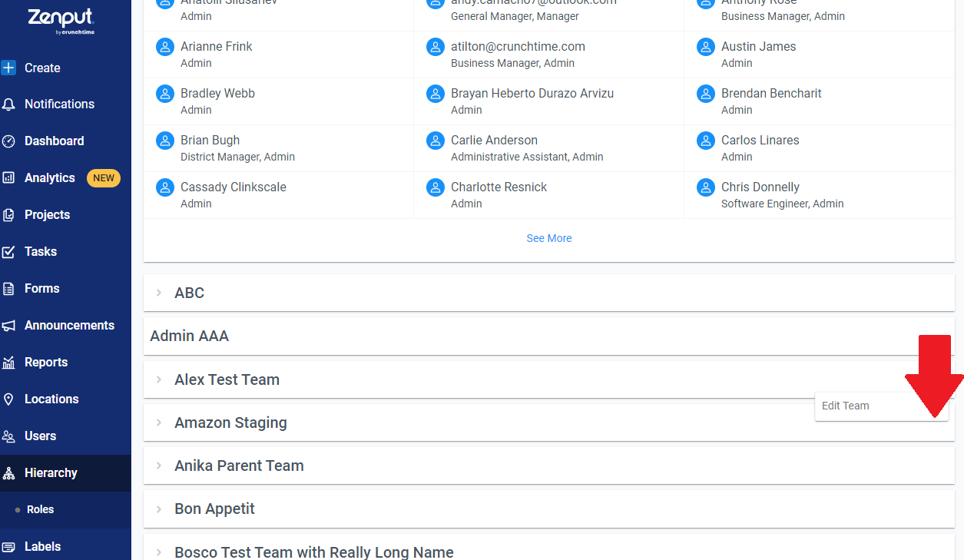This screenshot has width=964, height=560.
Task: Open Chris Donnelly's user entry
Action: (819, 195)
